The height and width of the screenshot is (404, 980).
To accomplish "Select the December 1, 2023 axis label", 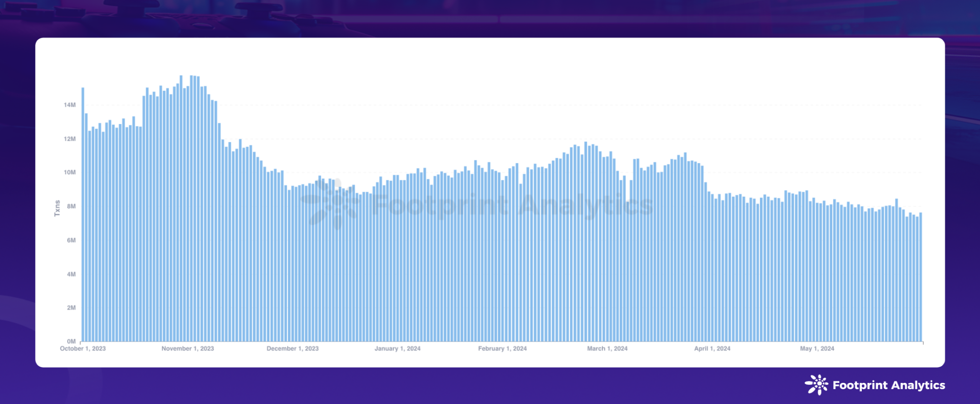I will pos(292,348).
